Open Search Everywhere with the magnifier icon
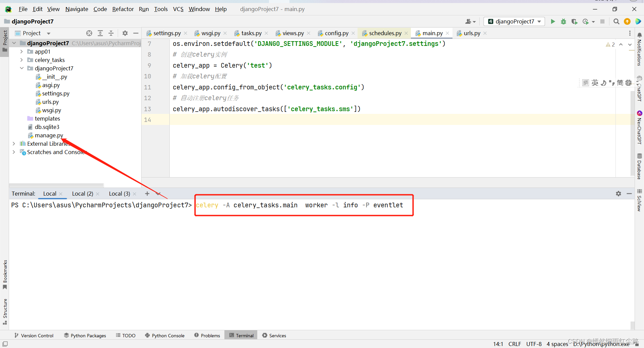 point(616,21)
